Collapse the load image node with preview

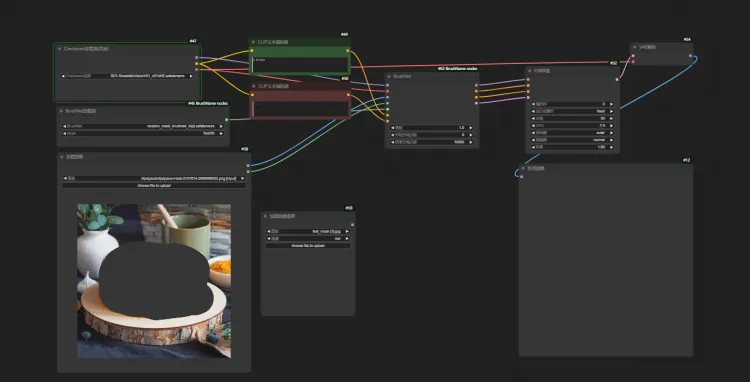[62, 156]
